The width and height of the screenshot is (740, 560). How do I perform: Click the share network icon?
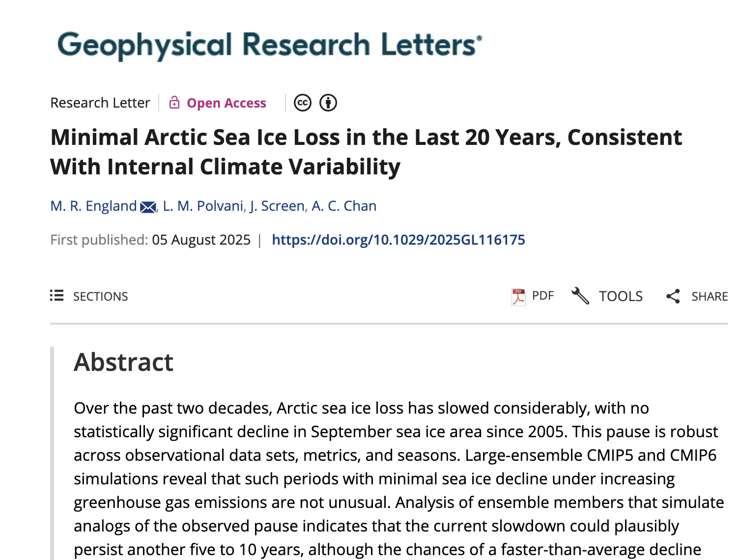[673, 296]
